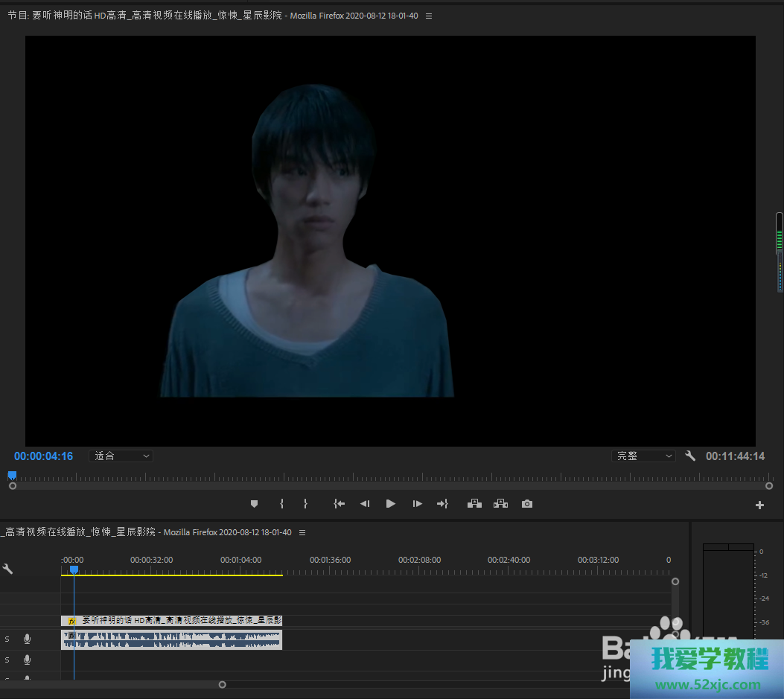This screenshot has width=784, height=699.
Task: Open the 完整 playback resolution dropdown
Action: [643, 456]
